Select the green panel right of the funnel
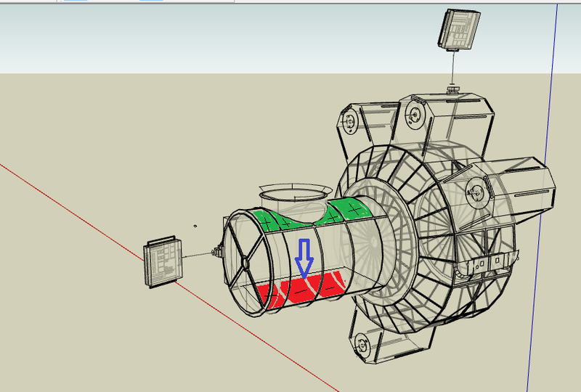The height and width of the screenshot is (392, 581). (x=349, y=210)
